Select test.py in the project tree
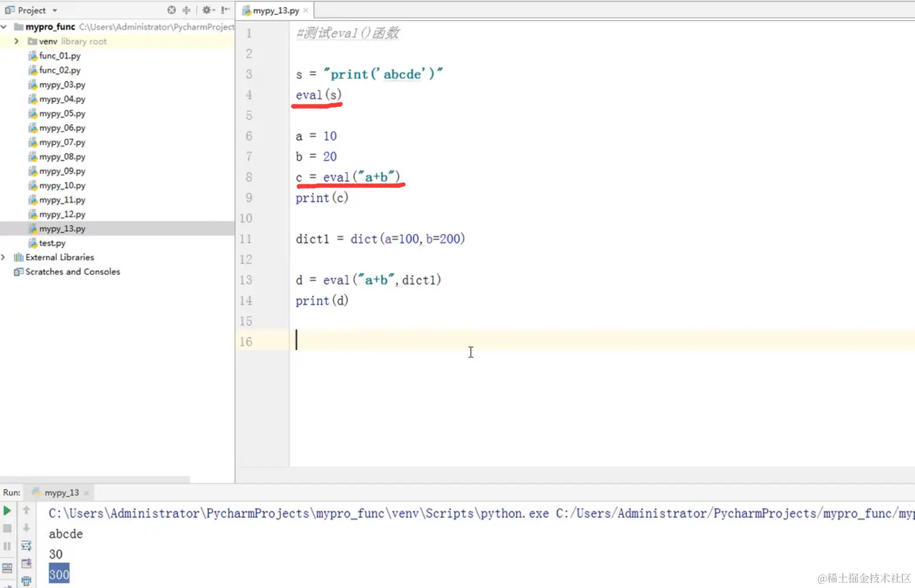Screen dimensions: 915x588 [x=52, y=243]
